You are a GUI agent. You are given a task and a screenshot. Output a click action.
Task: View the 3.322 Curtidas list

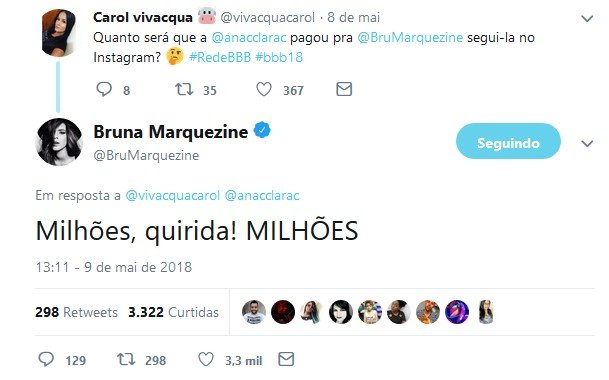pos(174,312)
